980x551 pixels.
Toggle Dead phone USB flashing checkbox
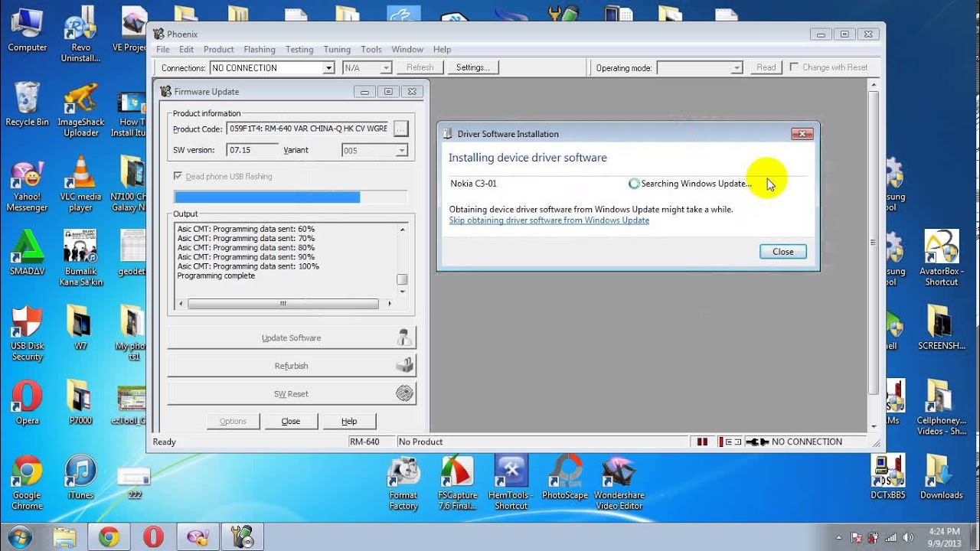(x=178, y=176)
